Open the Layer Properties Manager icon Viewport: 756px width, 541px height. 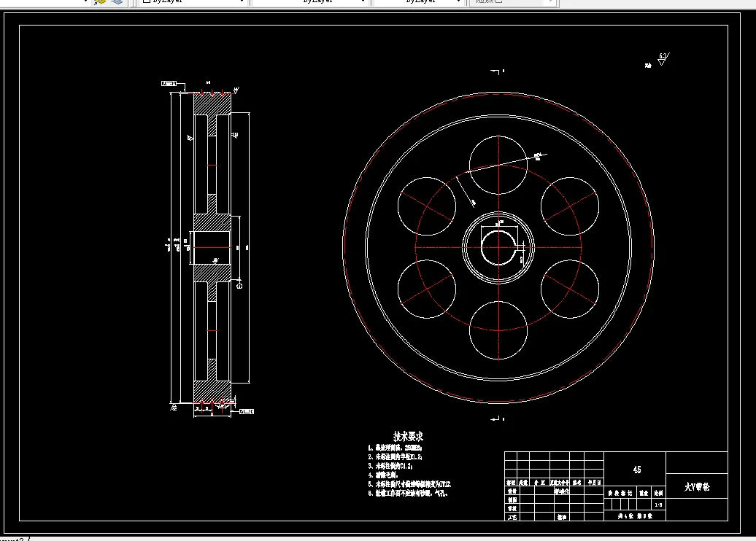[100, 2]
